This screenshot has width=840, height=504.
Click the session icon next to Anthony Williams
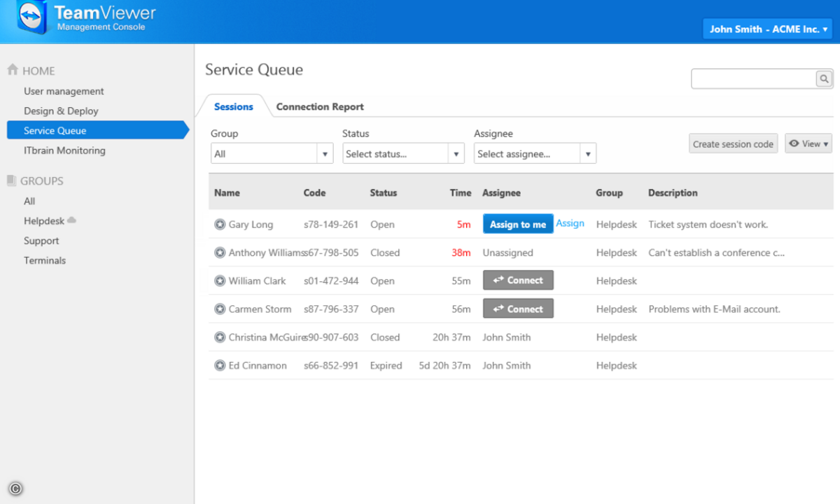pyautogui.click(x=220, y=253)
